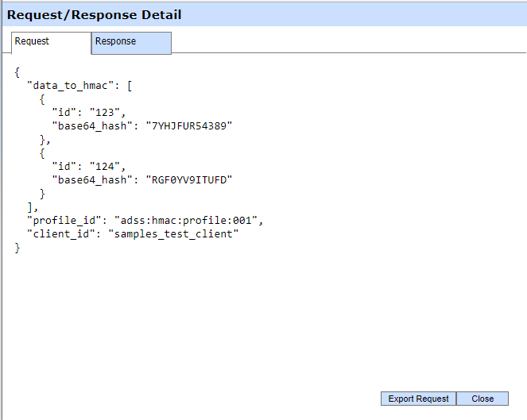Screen dimensions: 527x420
Task: Click the Export Request button
Action: (418, 399)
